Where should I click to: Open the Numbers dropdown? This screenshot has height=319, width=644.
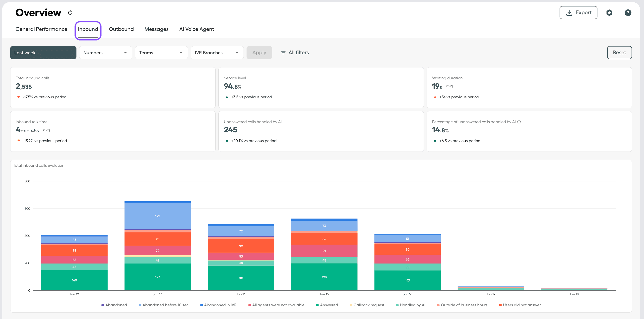pos(105,53)
